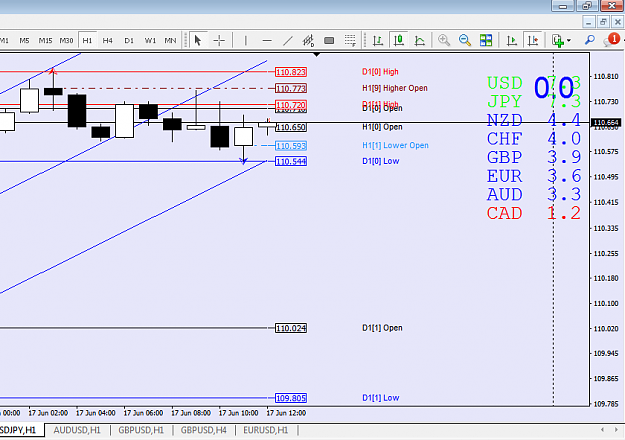Click the CAD currency strength row
625x440 pixels.
(x=534, y=213)
